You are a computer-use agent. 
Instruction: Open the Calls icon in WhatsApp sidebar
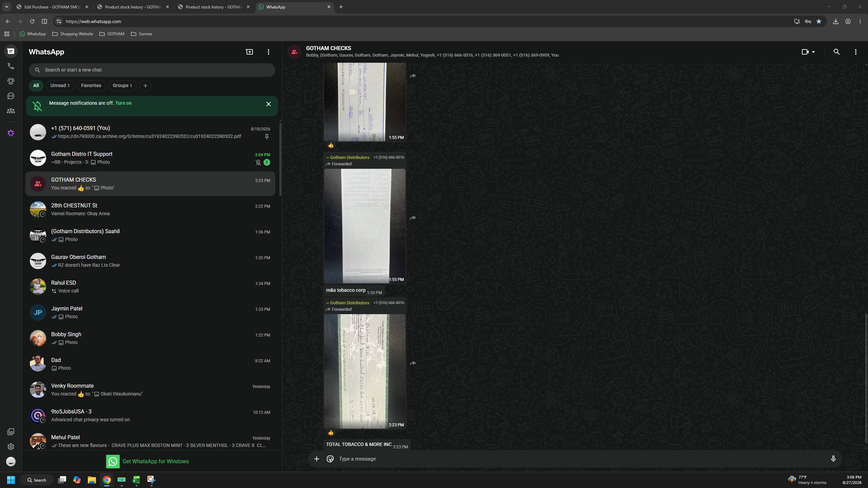[x=11, y=66]
